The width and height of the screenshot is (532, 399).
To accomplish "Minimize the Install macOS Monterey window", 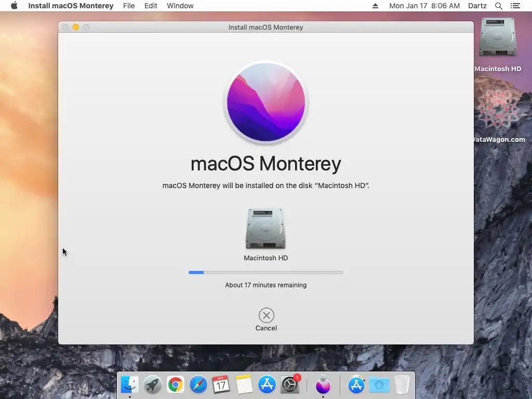I will pos(76,27).
